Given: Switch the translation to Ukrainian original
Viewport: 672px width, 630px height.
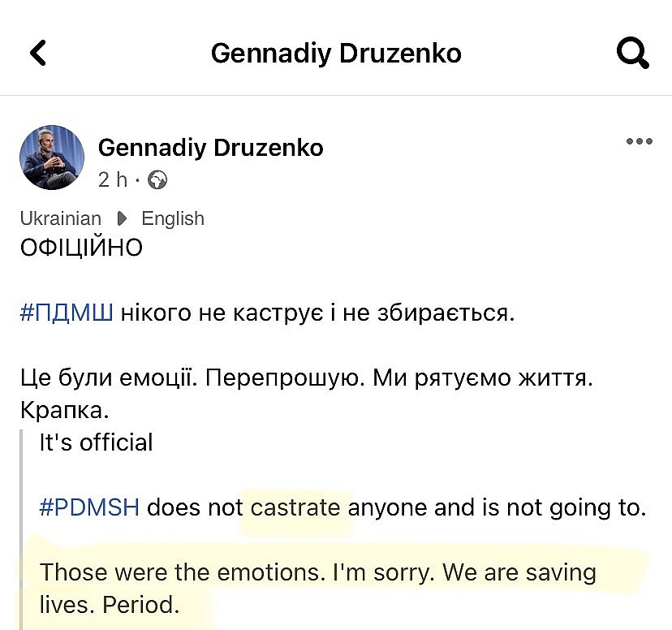Looking at the screenshot, I should click(61, 218).
